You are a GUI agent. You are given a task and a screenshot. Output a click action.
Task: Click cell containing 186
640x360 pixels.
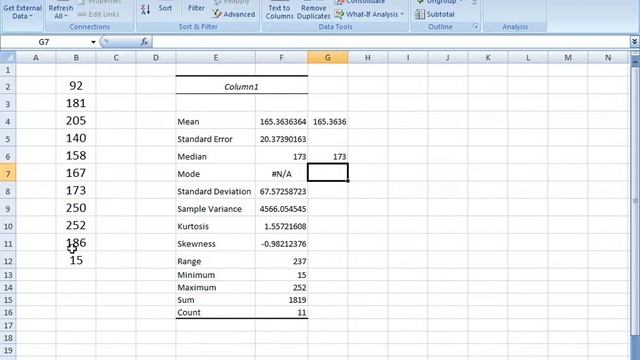76,243
